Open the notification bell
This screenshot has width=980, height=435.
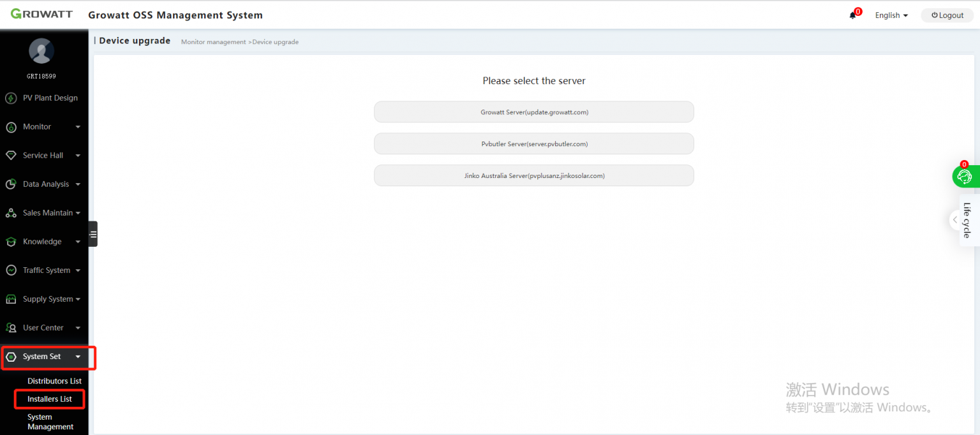tap(853, 15)
